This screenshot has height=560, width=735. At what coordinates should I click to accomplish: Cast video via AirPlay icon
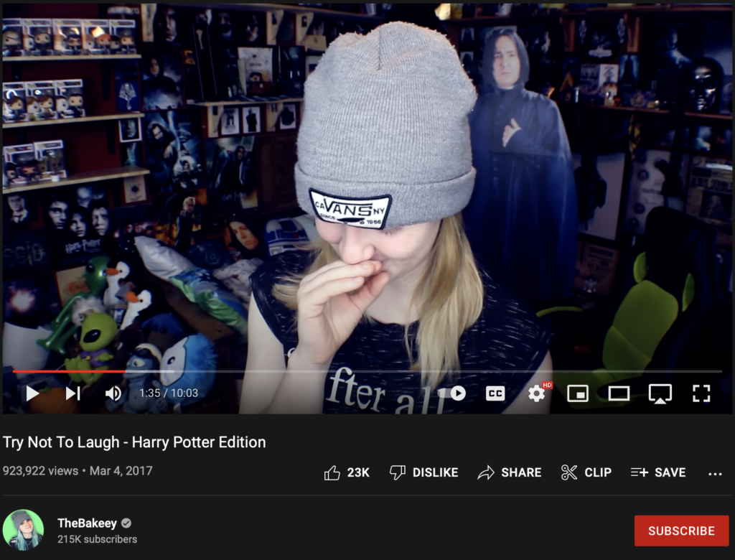click(x=660, y=393)
